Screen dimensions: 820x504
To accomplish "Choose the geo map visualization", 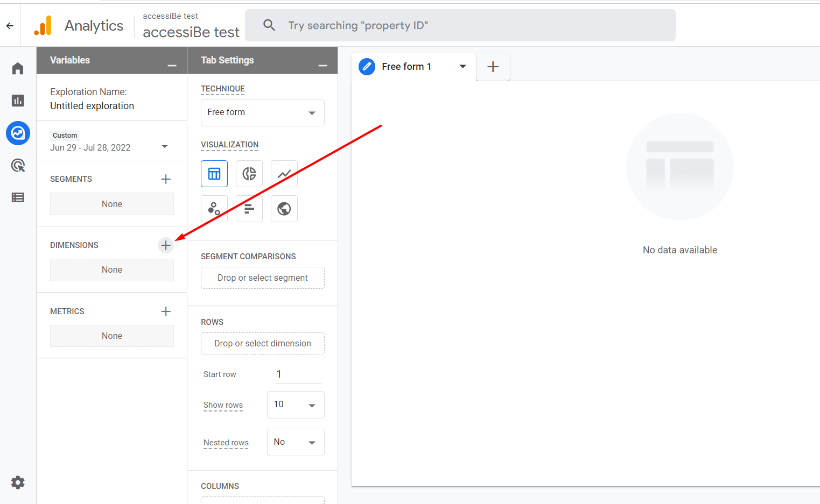I will pos(284,209).
